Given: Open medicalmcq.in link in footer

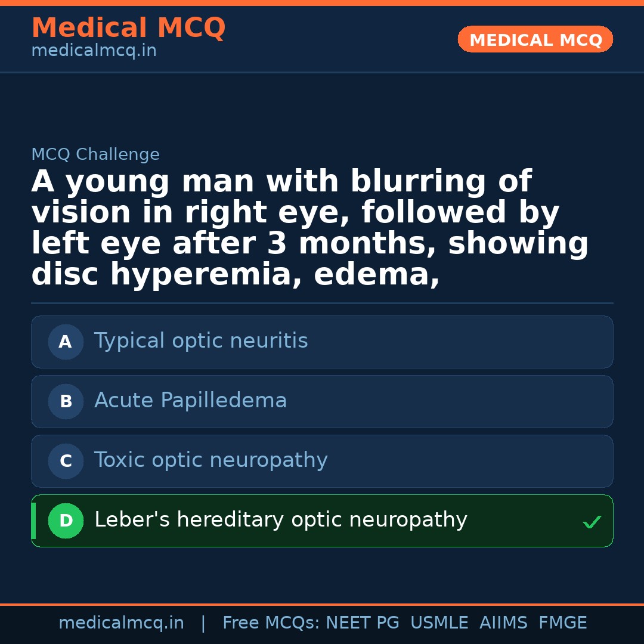Looking at the screenshot, I should [x=121, y=623].
